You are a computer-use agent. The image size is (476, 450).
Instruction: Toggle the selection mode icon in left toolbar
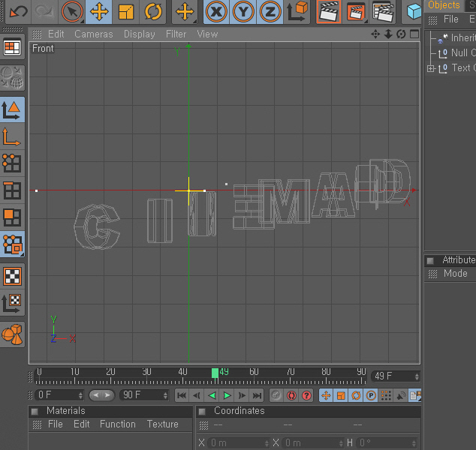pos(12,244)
